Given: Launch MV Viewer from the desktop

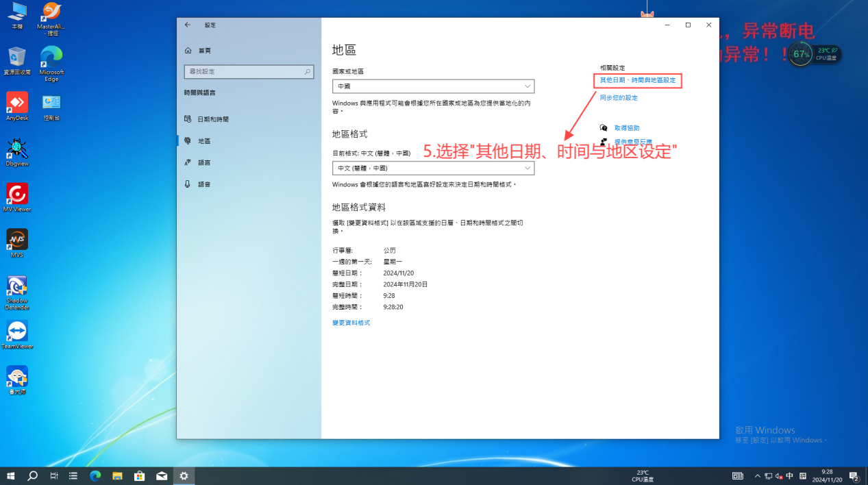Looking at the screenshot, I should [17, 195].
